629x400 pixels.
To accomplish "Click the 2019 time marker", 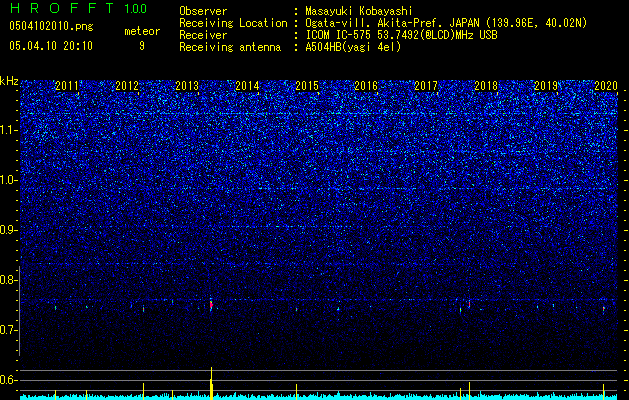I will pyautogui.click(x=546, y=86).
